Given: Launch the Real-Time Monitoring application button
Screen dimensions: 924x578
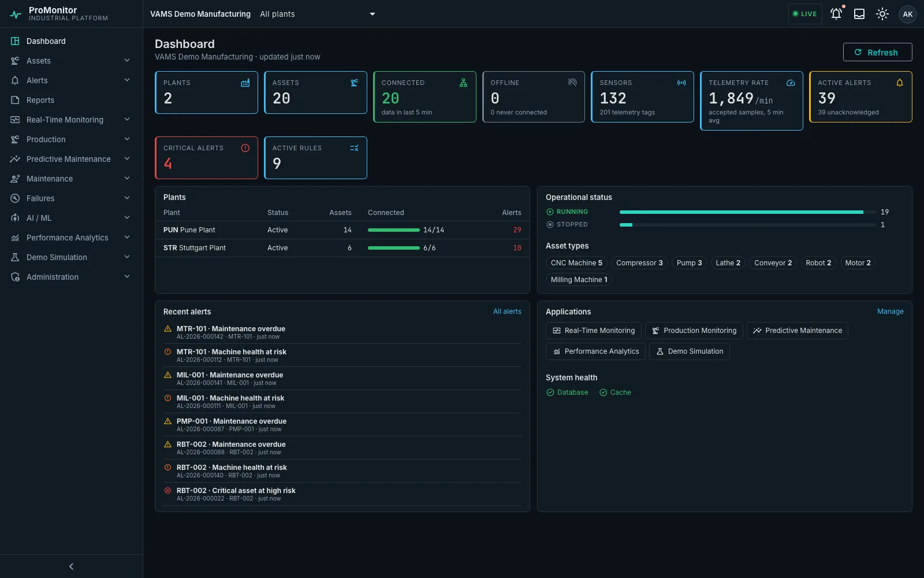Looking at the screenshot, I should 593,331.
